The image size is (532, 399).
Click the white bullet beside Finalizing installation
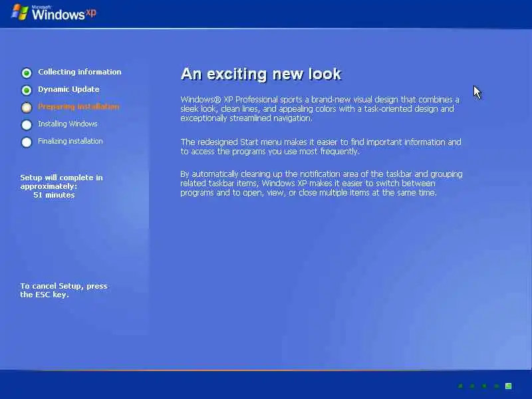tap(27, 142)
